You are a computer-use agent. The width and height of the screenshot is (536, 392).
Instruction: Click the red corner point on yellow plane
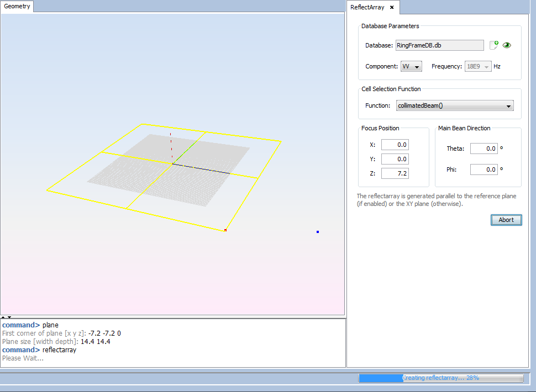[225, 230]
